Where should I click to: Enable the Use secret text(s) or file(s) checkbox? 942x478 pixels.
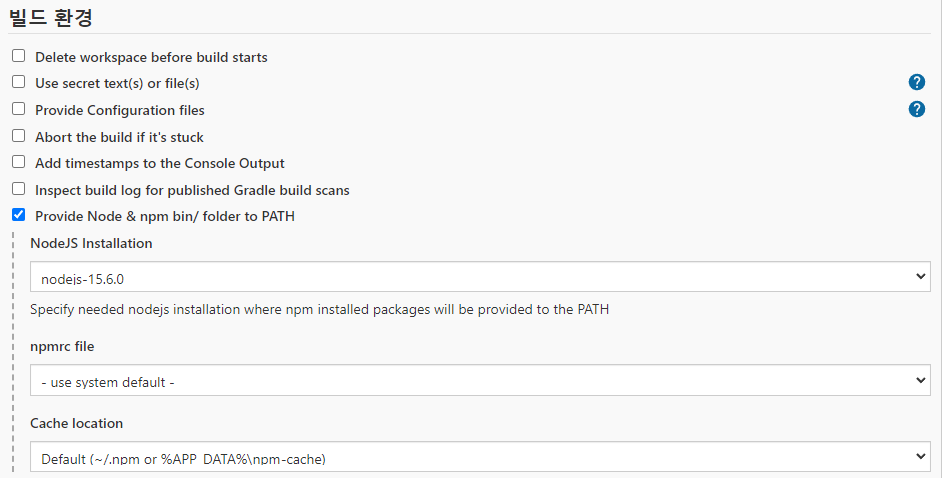tap(19, 82)
